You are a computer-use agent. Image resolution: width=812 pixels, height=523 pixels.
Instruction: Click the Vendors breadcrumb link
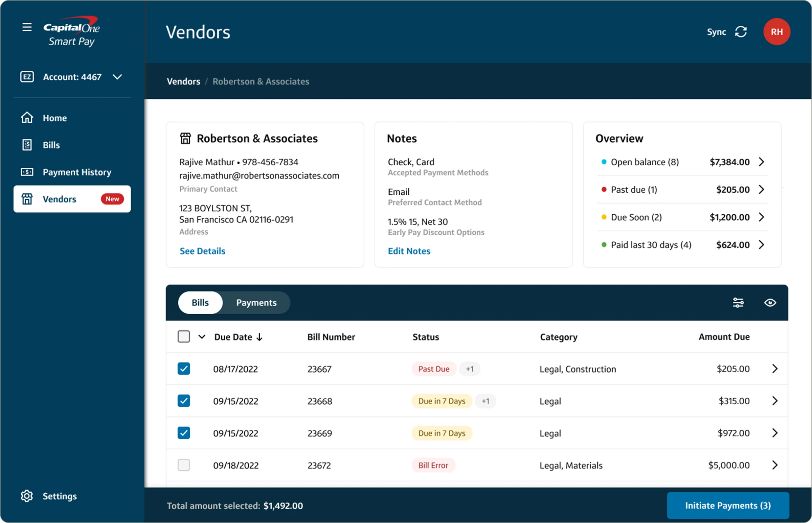click(x=183, y=81)
